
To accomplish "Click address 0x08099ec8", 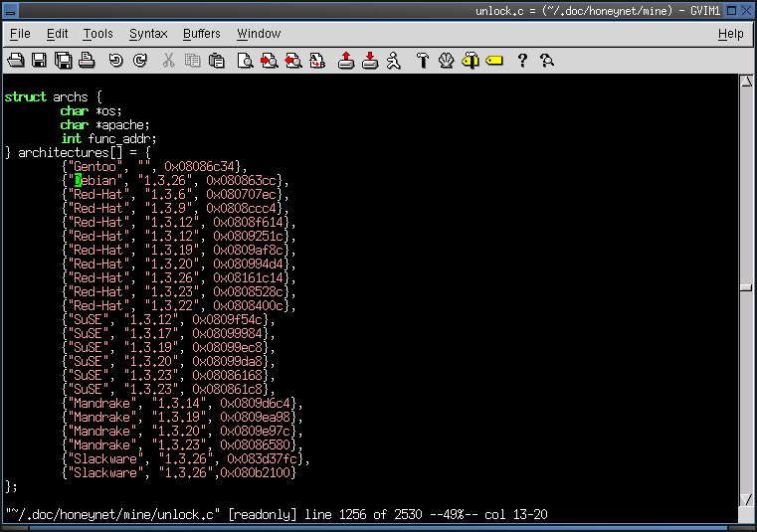I will pos(227,348).
